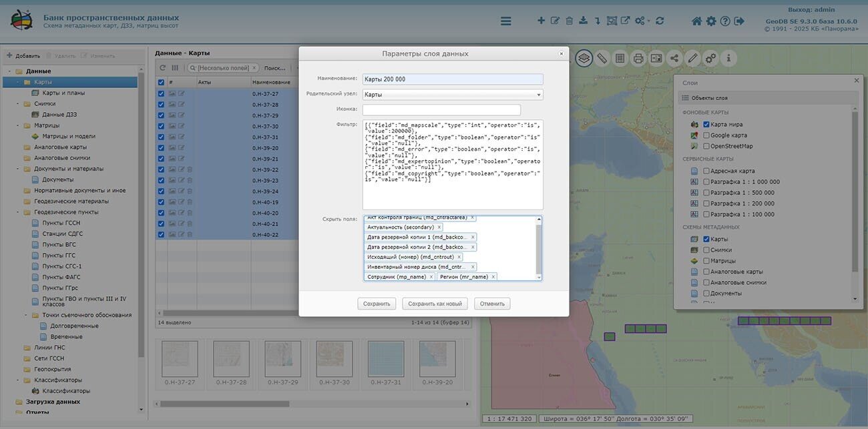
Task: Click the Наименование input field
Action: pyautogui.click(x=453, y=79)
